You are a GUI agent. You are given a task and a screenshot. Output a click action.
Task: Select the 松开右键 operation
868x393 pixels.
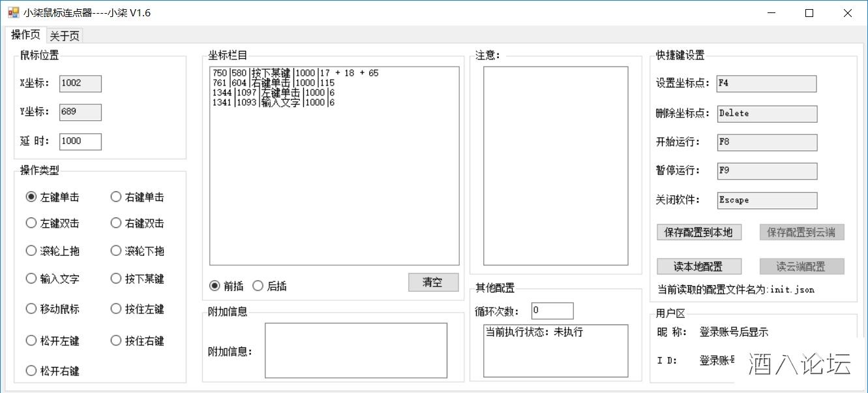[x=31, y=371]
